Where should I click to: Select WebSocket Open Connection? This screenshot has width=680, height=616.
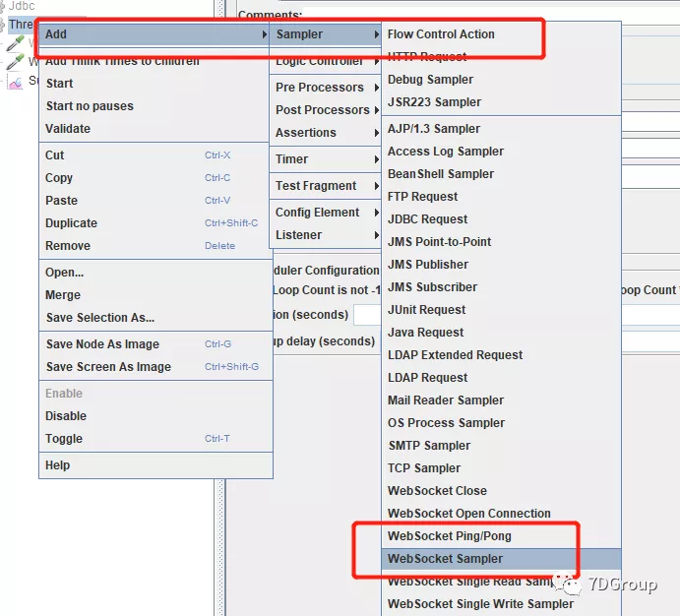point(468,514)
